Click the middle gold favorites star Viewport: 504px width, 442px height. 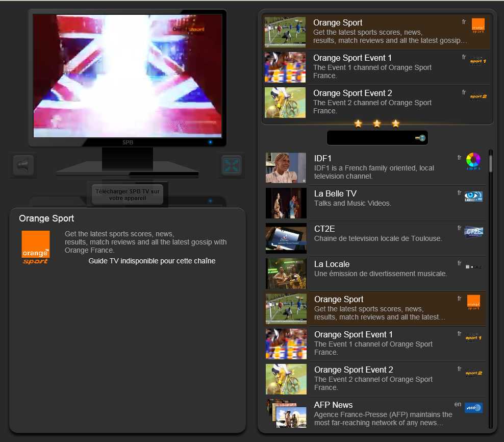377,124
